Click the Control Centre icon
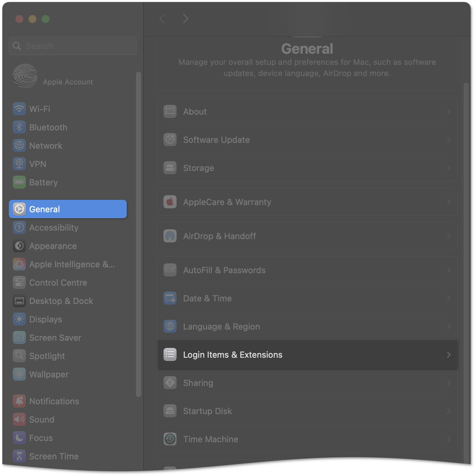The height and width of the screenshot is (476, 475). 19,282
